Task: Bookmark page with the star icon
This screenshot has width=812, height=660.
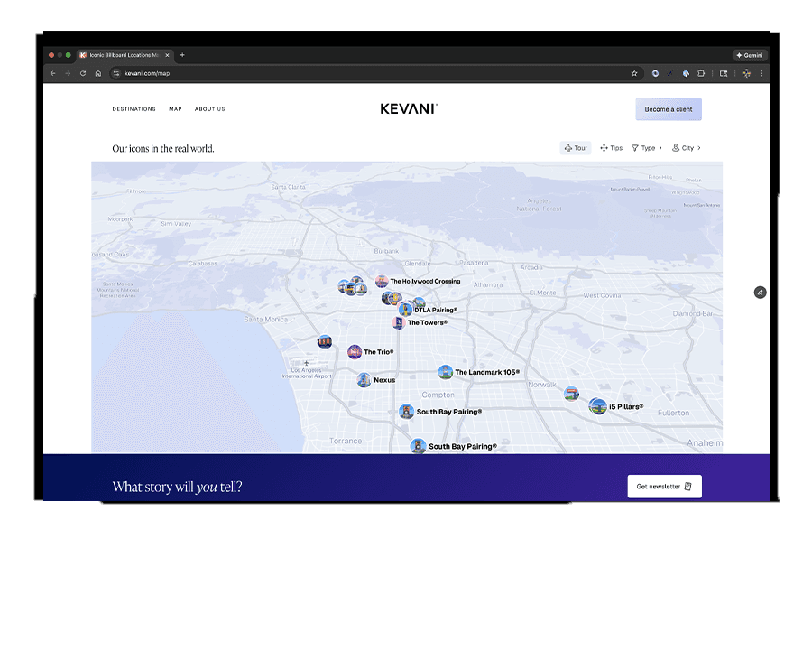Action: click(634, 73)
